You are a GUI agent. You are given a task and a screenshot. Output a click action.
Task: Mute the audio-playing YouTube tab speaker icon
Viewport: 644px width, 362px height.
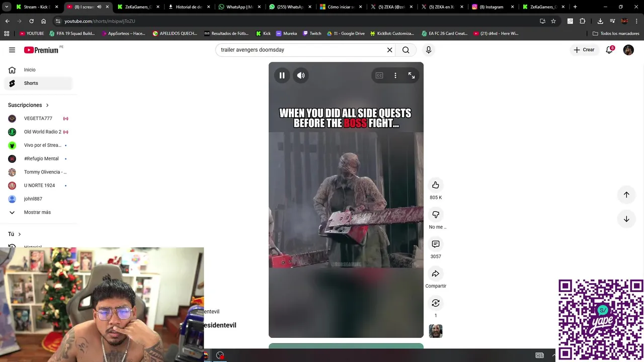[x=99, y=7]
